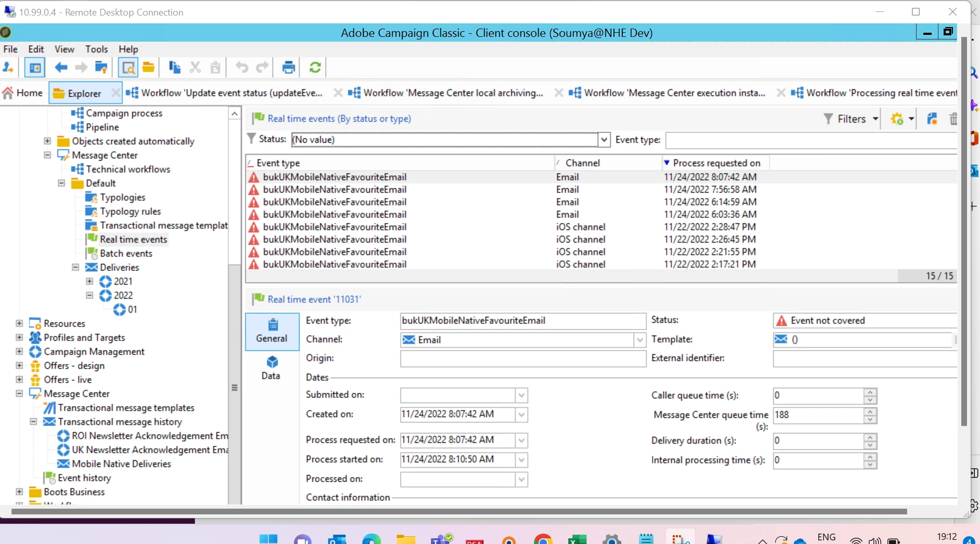Open the Help menu

pos(128,49)
